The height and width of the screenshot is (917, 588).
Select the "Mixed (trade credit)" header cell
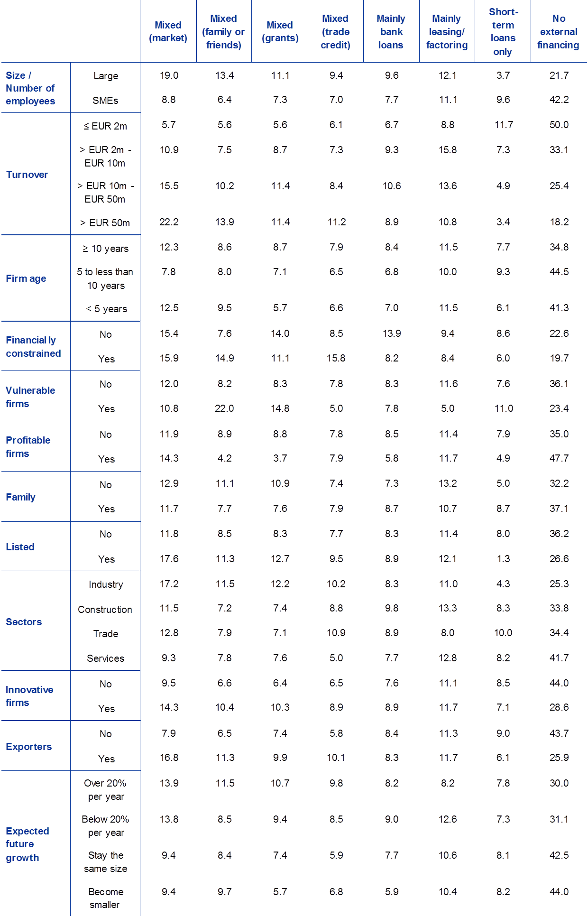point(335,32)
